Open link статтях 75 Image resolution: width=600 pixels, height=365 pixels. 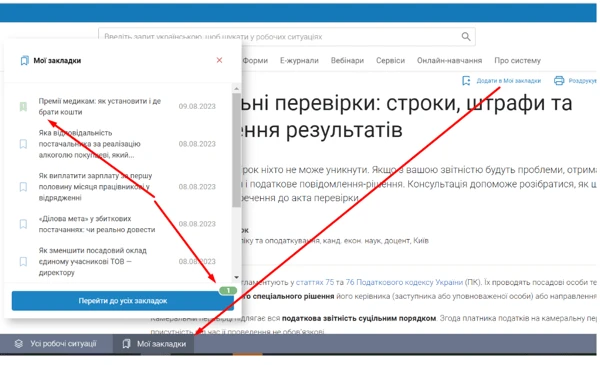315,282
